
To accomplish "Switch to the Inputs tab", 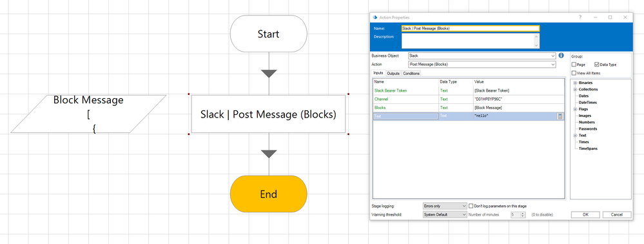I will coord(378,73).
